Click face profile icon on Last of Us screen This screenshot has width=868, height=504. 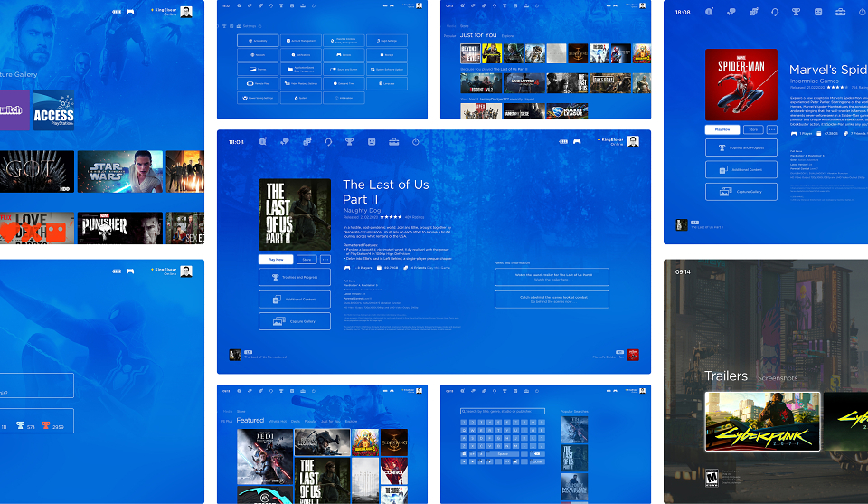point(372,142)
